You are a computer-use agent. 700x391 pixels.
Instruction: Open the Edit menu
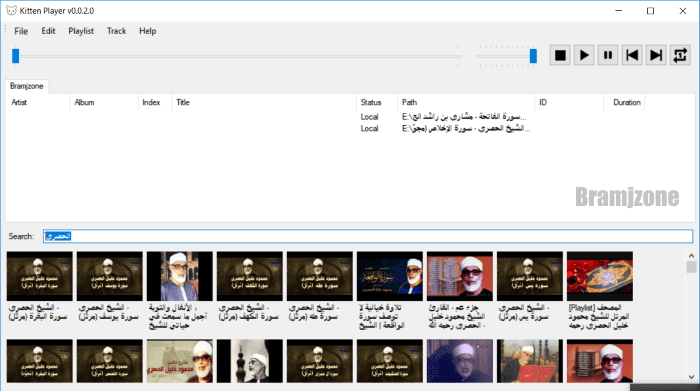[48, 31]
